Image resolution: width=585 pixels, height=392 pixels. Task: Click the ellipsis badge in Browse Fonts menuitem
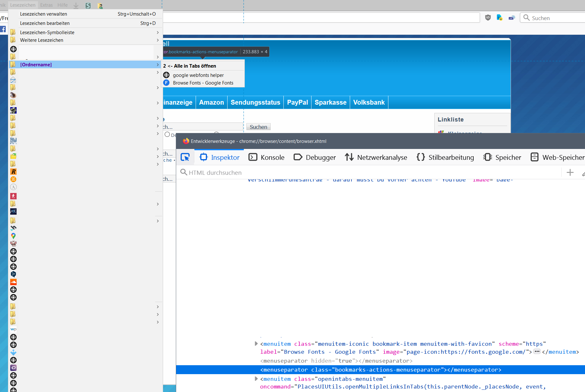[x=537, y=352]
